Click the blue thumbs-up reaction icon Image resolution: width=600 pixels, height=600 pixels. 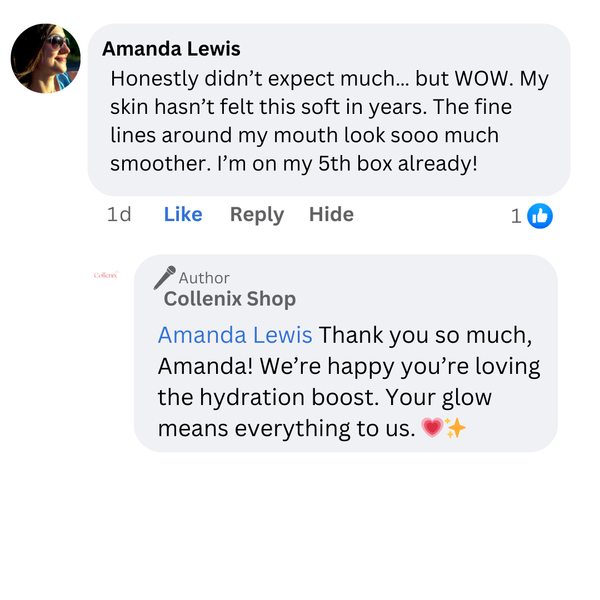(540, 215)
